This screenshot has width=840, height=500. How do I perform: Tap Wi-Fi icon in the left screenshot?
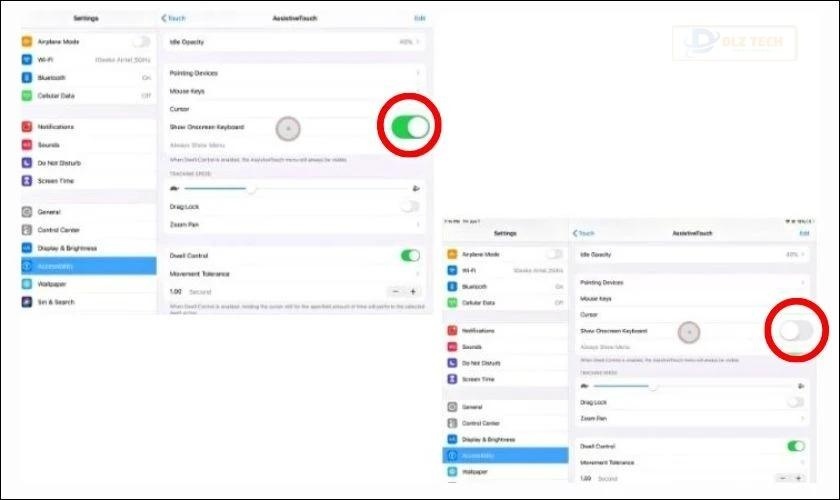point(27,60)
